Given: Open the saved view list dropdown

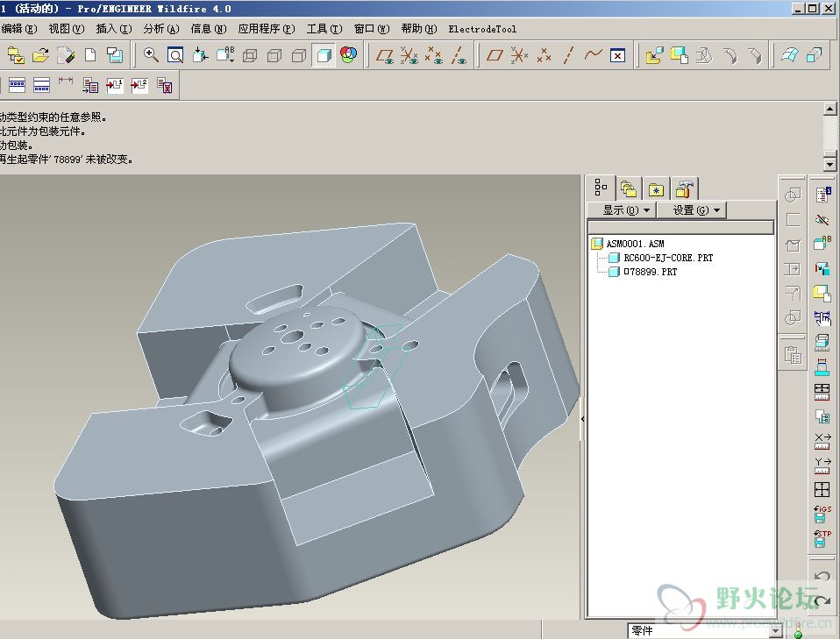Looking at the screenshot, I should pos(225,55).
